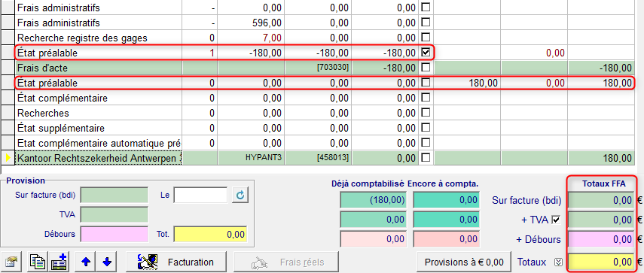644x273 pixels.
Task: Click the yellow current-row arrow marker
Action: 8,158
